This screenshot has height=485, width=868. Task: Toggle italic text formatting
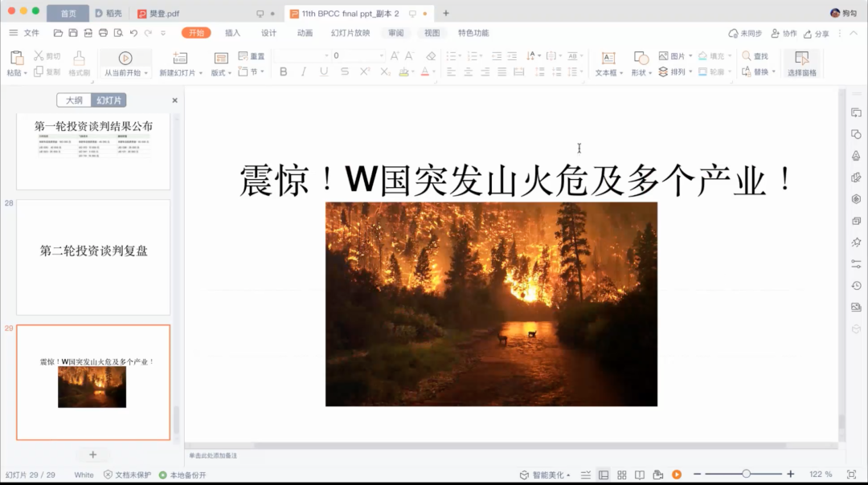(x=303, y=71)
